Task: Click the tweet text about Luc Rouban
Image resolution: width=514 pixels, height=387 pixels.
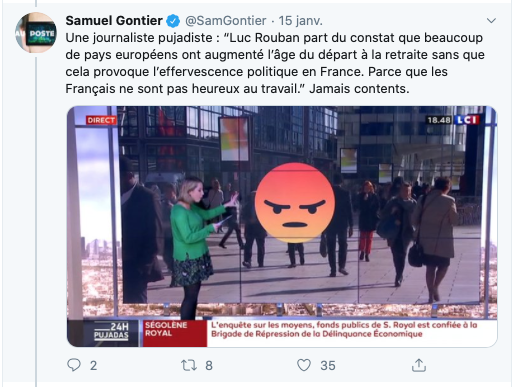Action: (275, 63)
